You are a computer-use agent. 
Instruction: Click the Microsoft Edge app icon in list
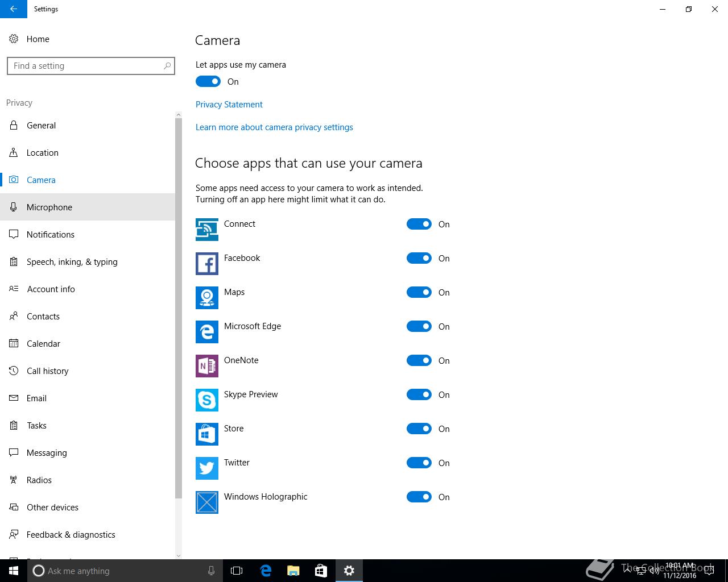click(x=207, y=332)
